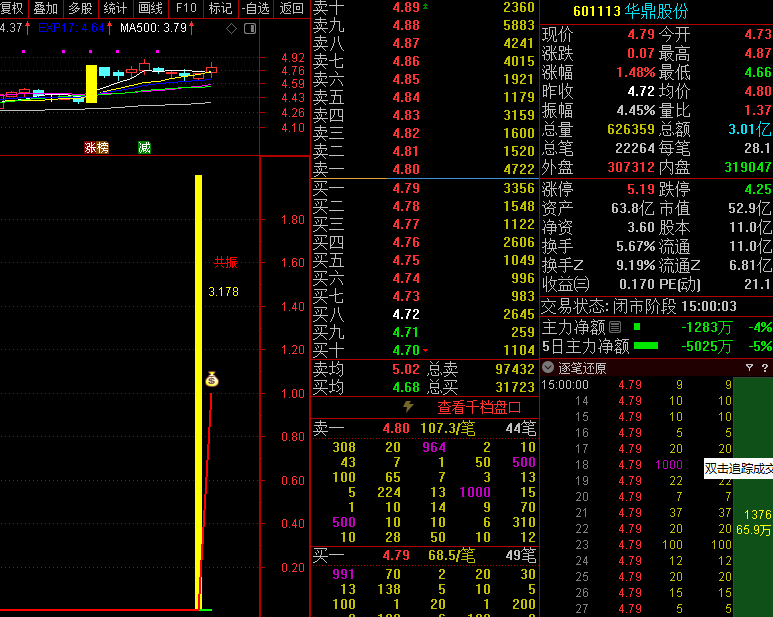Click the green 减 marker on chart
773x617 pixels.
pyautogui.click(x=144, y=147)
